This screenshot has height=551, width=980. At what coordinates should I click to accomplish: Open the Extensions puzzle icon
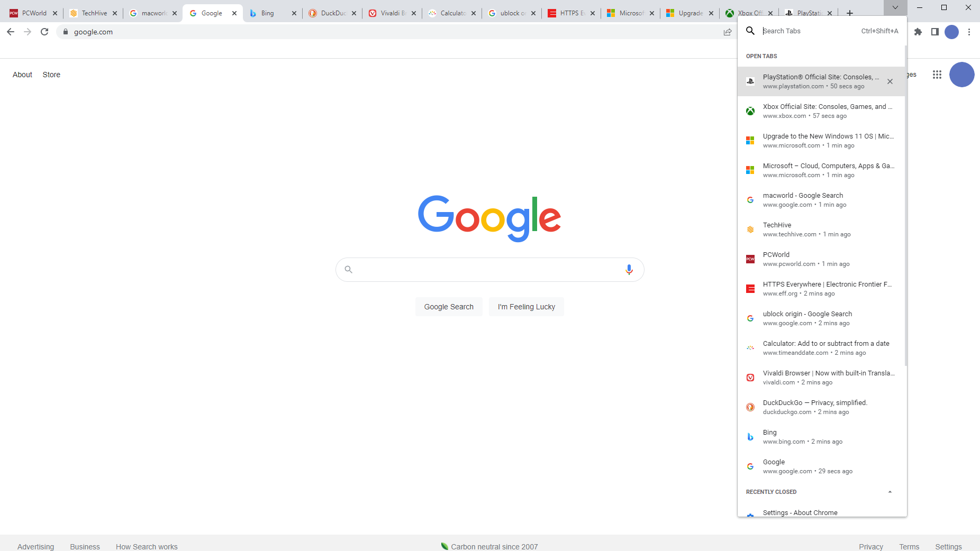(918, 32)
